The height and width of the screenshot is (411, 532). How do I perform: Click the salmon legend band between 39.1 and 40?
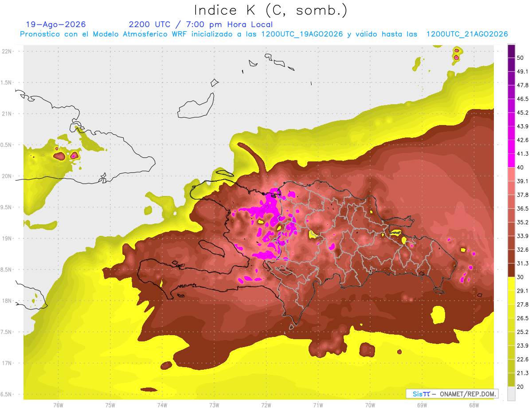[511, 174]
